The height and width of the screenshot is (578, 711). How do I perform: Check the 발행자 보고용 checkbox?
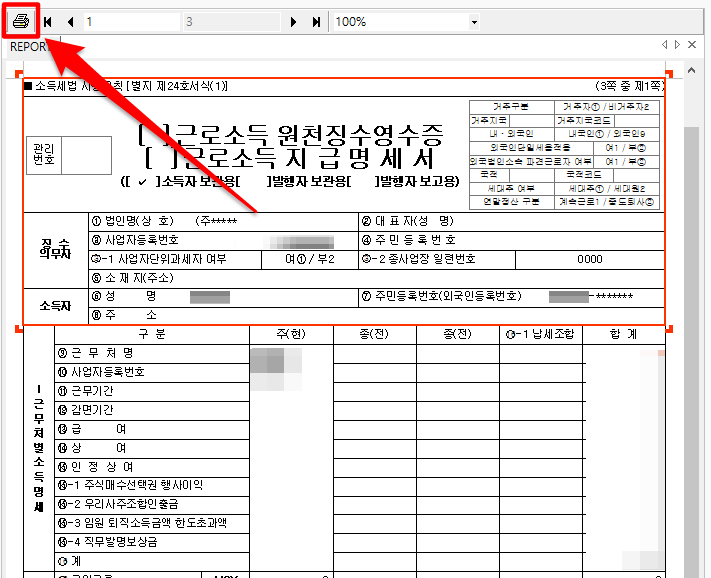[x=363, y=182]
